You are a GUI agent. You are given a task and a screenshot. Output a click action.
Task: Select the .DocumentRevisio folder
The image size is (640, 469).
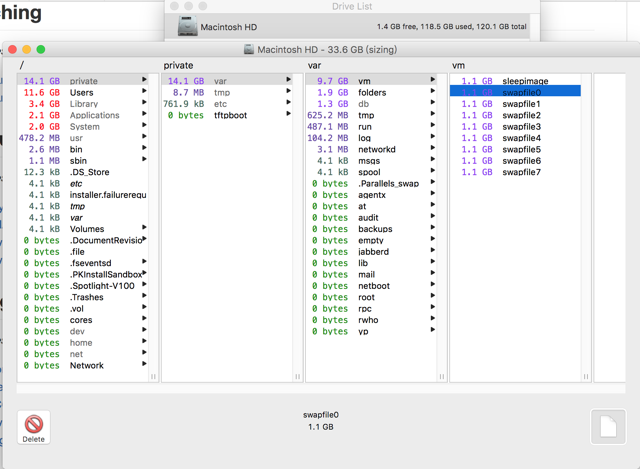coord(82,240)
